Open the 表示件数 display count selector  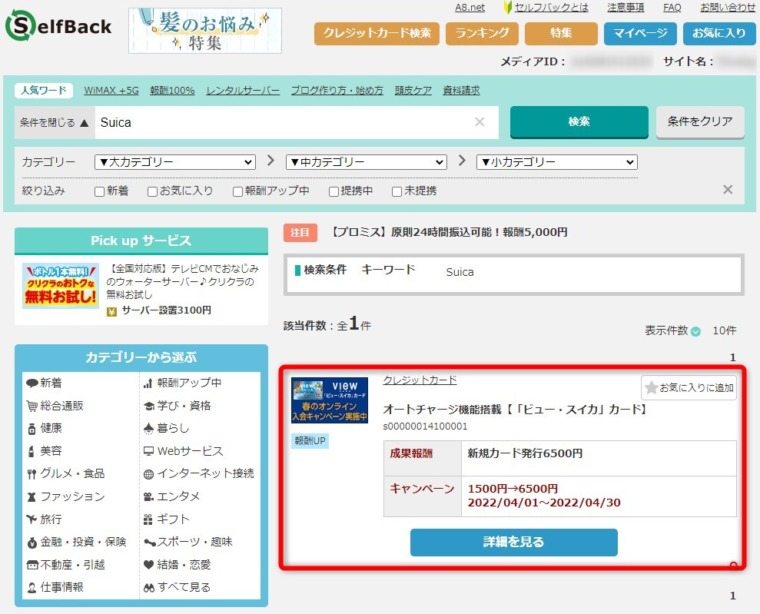[695, 331]
